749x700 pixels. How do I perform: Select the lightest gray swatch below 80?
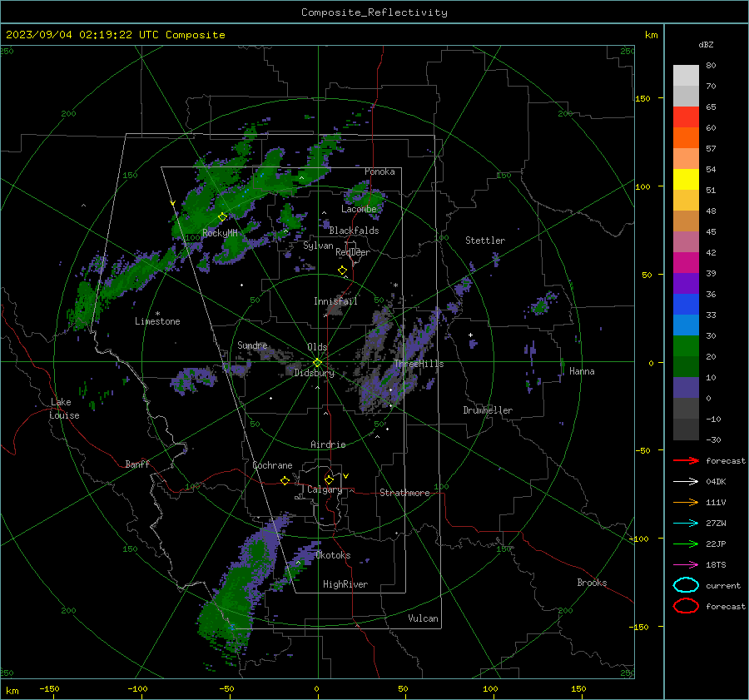[x=686, y=76]
